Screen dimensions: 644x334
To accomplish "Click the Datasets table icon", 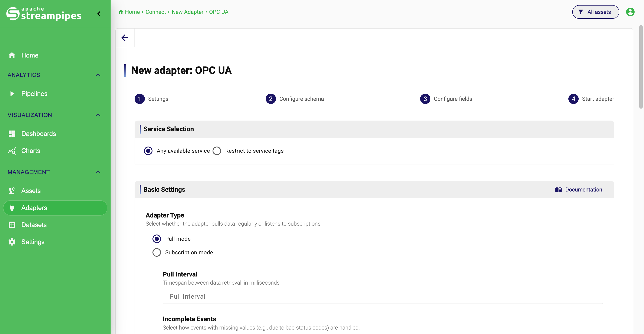I will tap(12, 225).
